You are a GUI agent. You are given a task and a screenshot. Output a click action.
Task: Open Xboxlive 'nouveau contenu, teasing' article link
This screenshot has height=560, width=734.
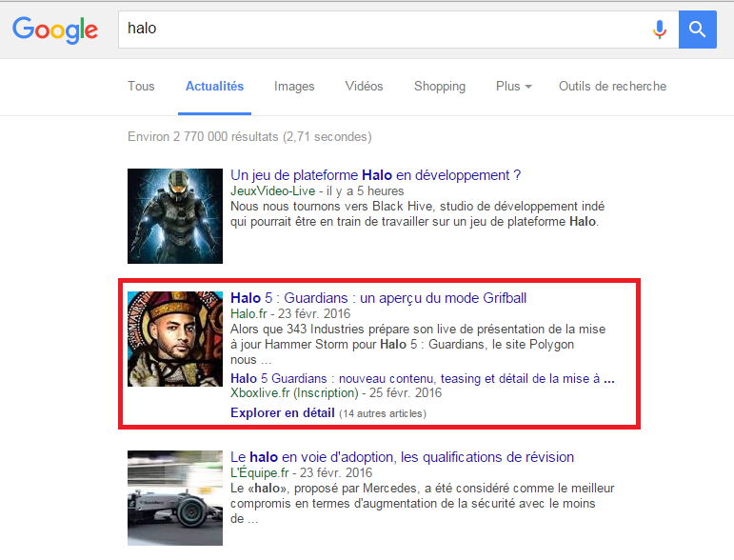click(x=423, y=378)
